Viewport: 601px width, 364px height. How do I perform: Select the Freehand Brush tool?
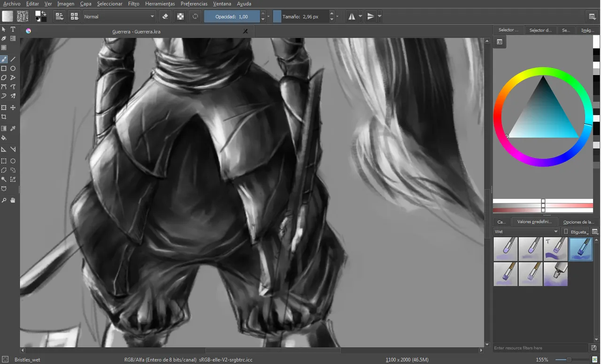(x=4, y=59)
